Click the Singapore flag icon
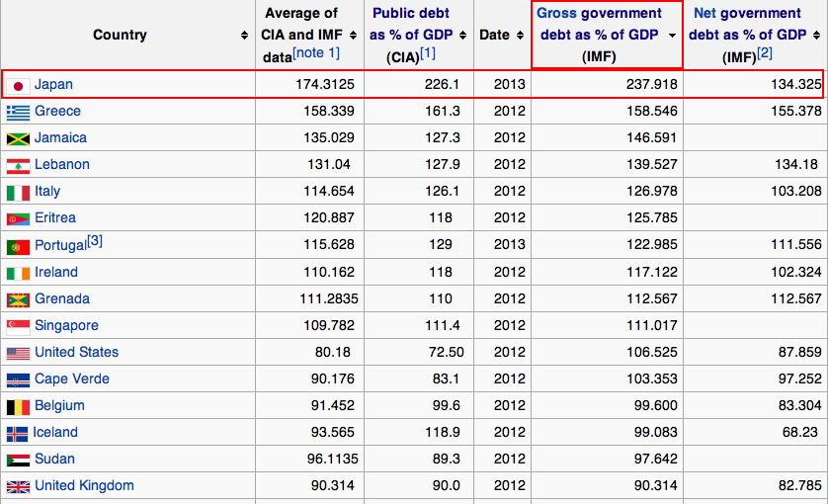 click(18, 326)
